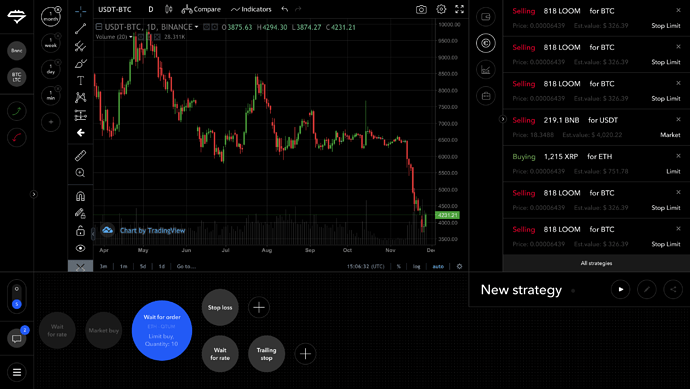Collapse the strategies panel arrow

coord(503,119)
